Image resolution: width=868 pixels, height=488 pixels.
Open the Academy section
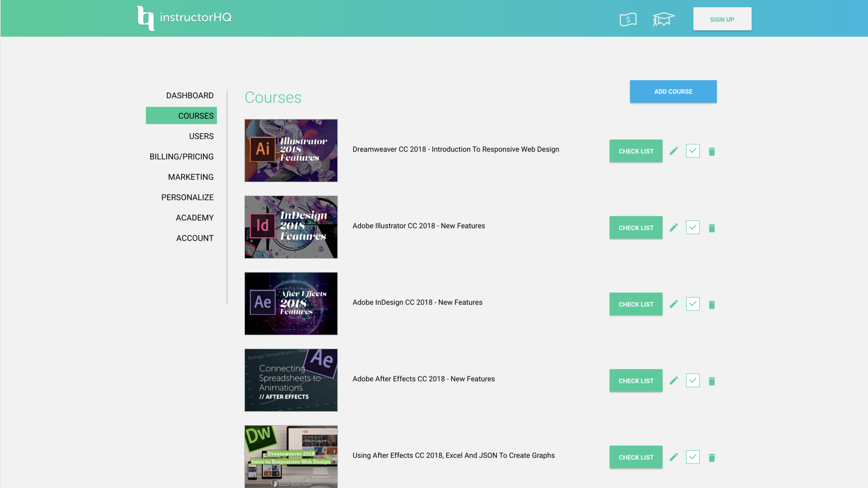click(195, 217)
